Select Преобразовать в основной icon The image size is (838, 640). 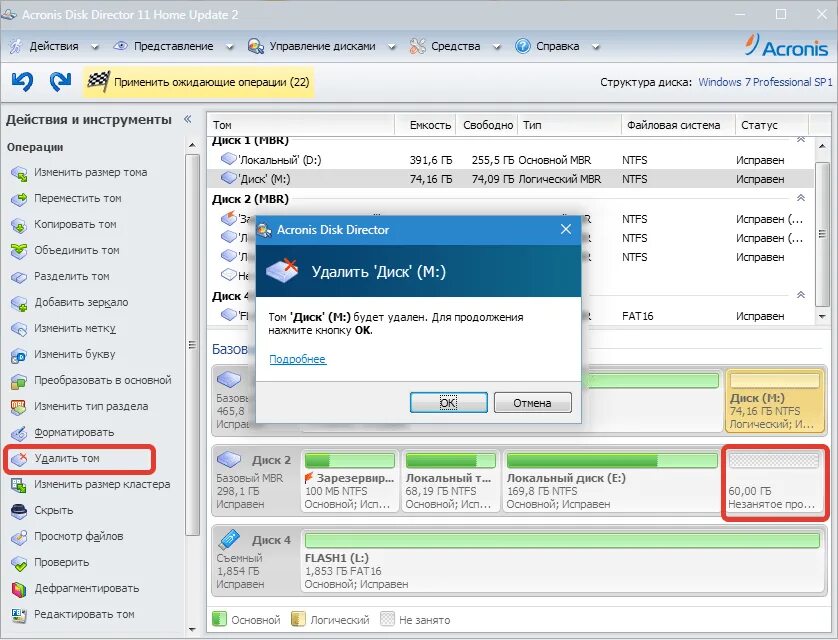pos(19,381)
